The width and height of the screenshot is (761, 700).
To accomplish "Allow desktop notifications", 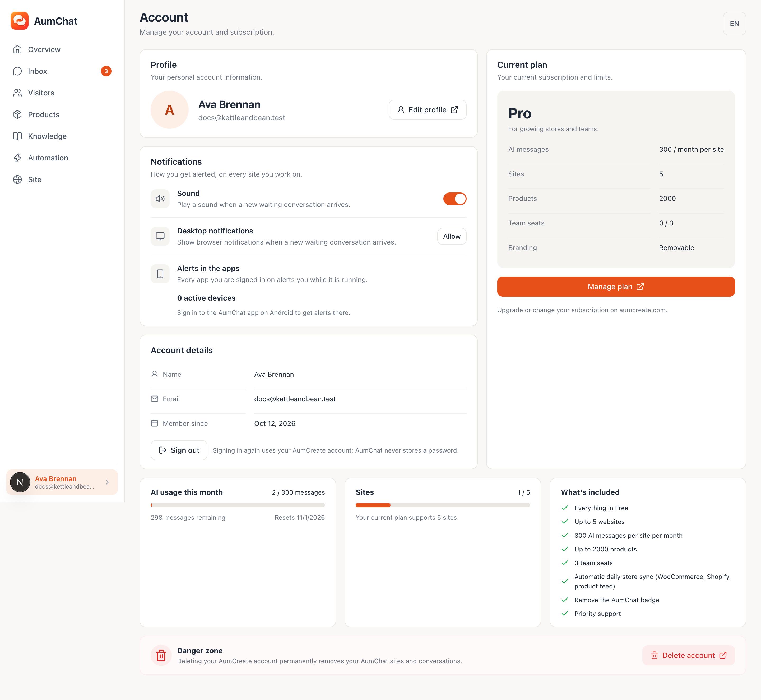I will pos(452,236).
